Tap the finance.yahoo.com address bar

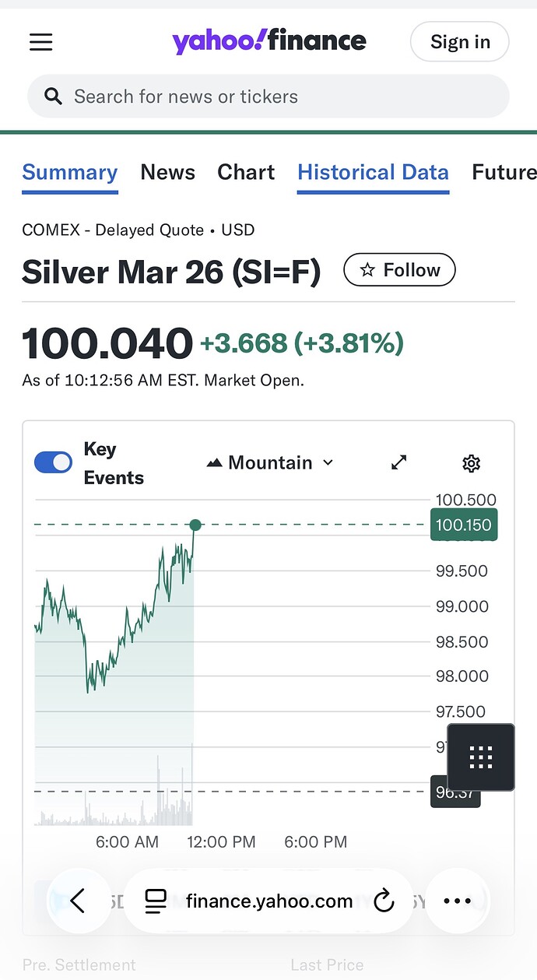pos(268,901)
